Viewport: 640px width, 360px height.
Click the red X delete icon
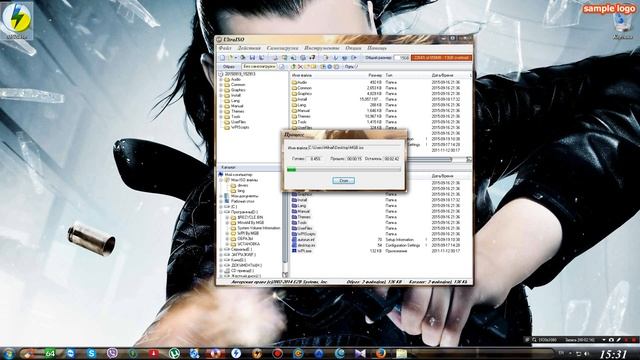point(300,67)
